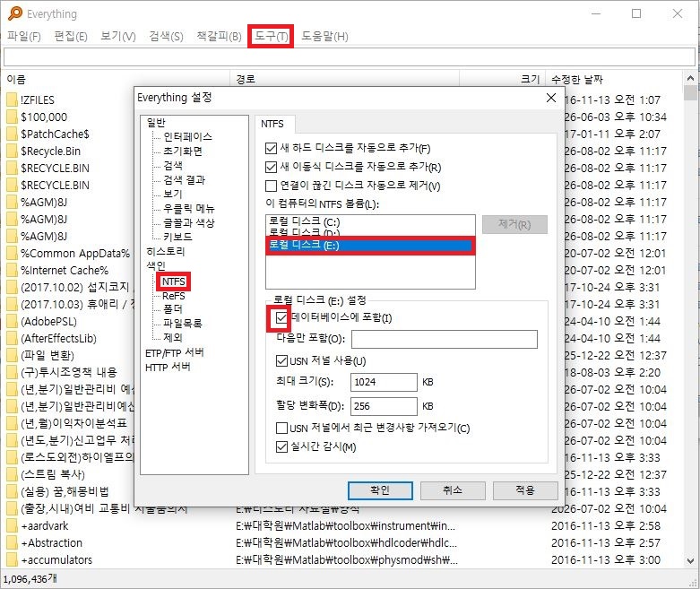Click scrollbar down arrow in results list
700x589 pixels.
pos(691,561)
